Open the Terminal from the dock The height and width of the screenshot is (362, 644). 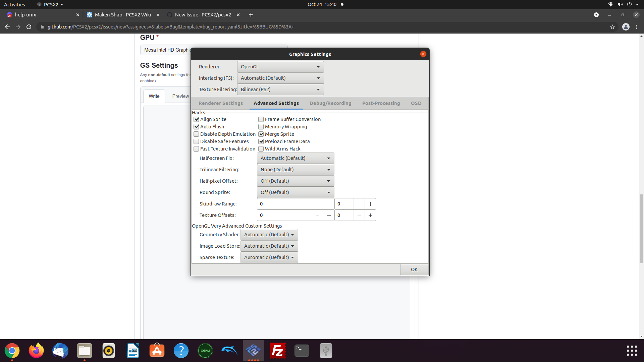tap(302, 351)
